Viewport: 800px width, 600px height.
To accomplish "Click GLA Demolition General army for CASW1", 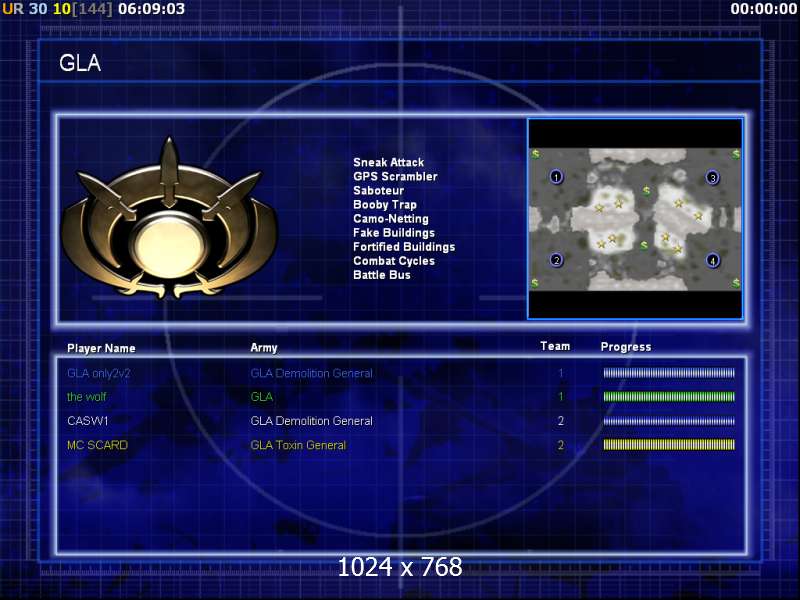I will coord(311,421).
